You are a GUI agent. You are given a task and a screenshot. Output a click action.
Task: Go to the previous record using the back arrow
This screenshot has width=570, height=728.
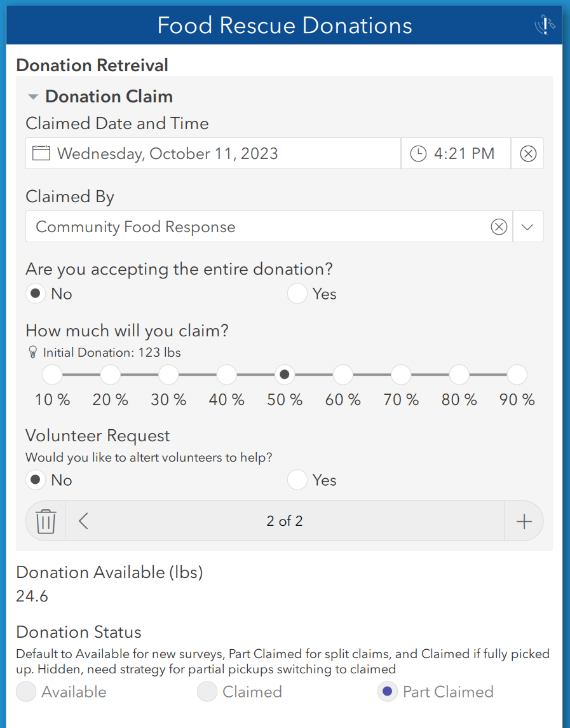tap(83, 520)
